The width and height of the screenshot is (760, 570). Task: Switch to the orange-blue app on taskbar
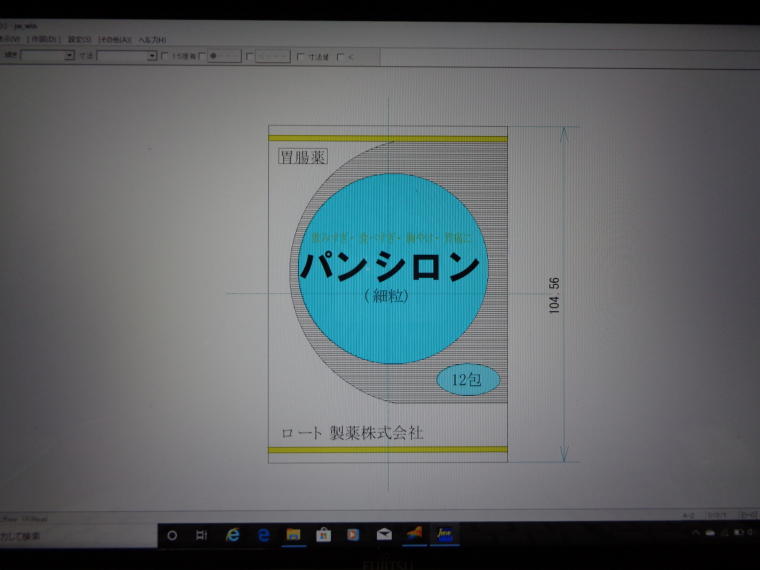414,534
